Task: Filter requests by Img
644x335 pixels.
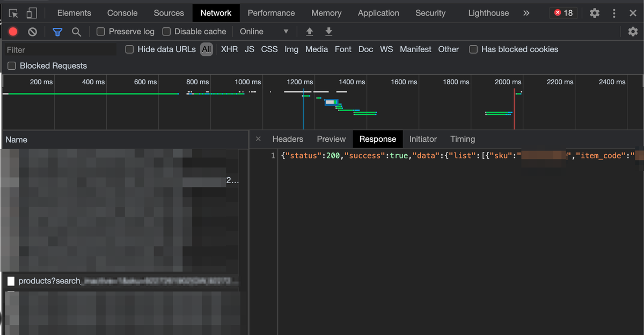Action: click(x=291, y=49)
